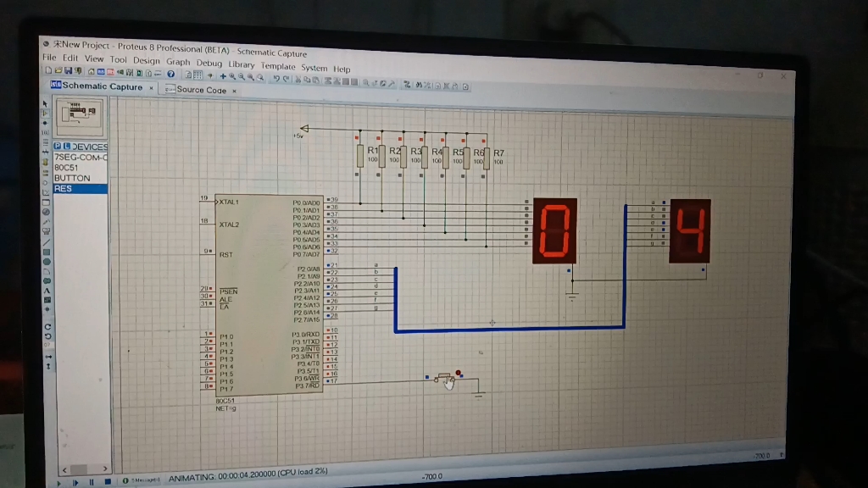Viewport: 868px width, 488px height.
Task: Select 80C51 in the devices list
Action: 81,168
